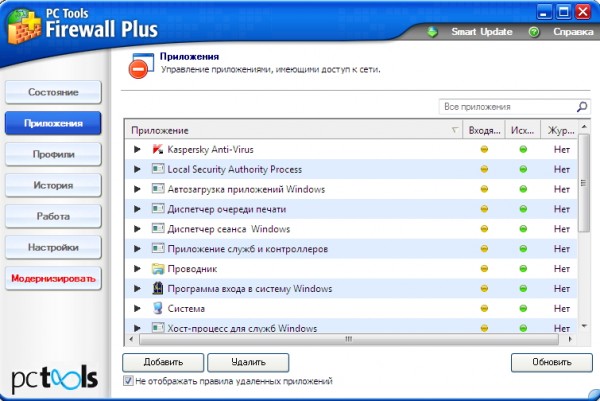Click the Жур... column header
Screen dimensions: 600x401
[x=559, y=130]
